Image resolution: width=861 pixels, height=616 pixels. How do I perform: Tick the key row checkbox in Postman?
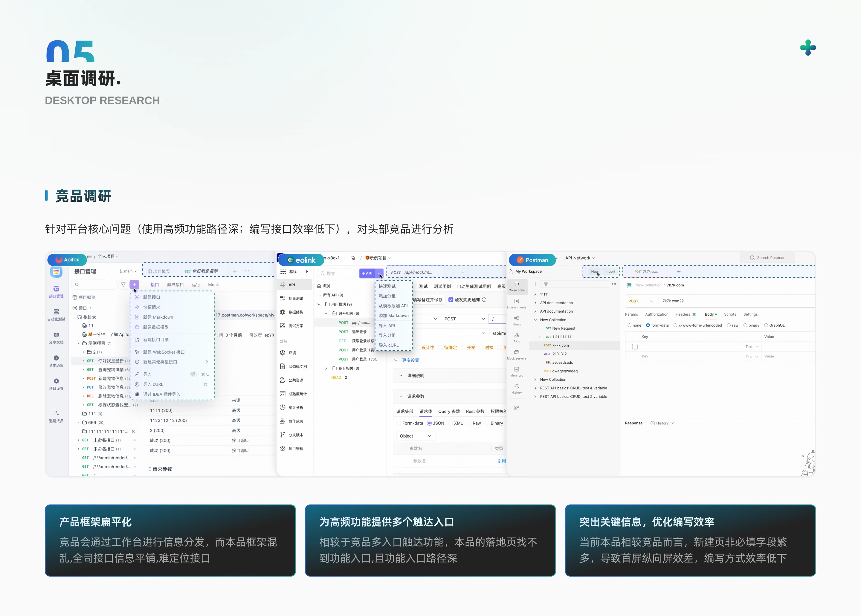635,347
